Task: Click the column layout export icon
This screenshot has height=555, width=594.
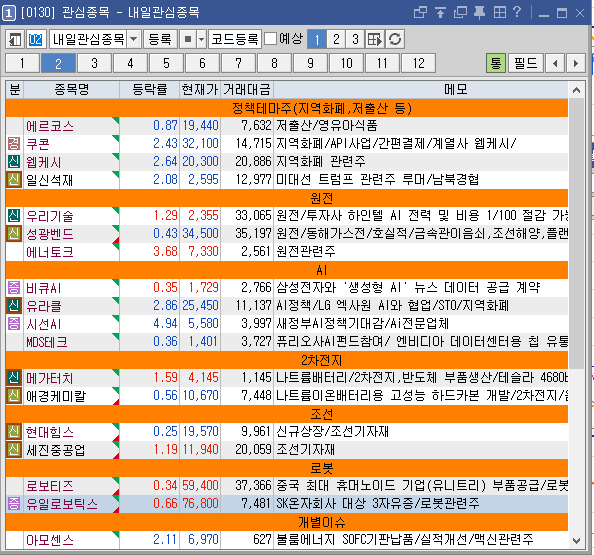Action: (x=375, y=39)
